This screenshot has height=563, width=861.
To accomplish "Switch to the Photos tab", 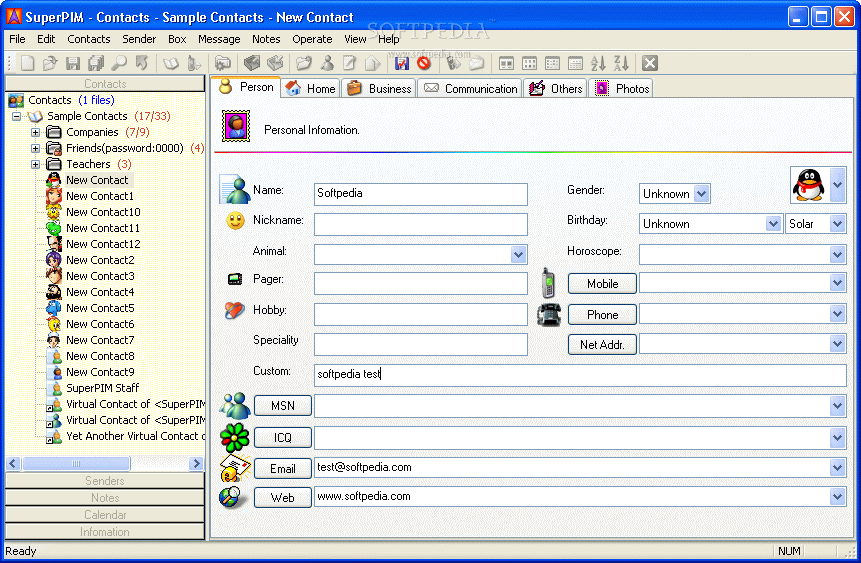I will 622,88.
